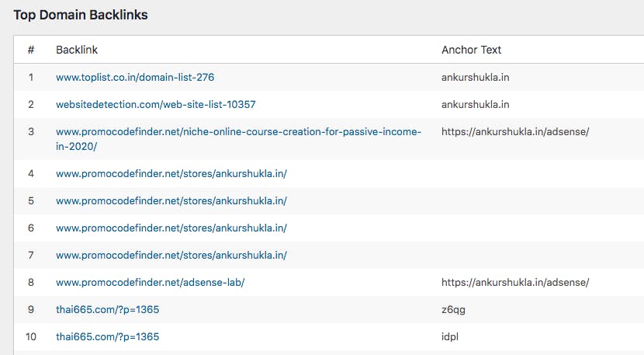
Task: Click the thai665.com link in row 10
Action: [108, 336]
